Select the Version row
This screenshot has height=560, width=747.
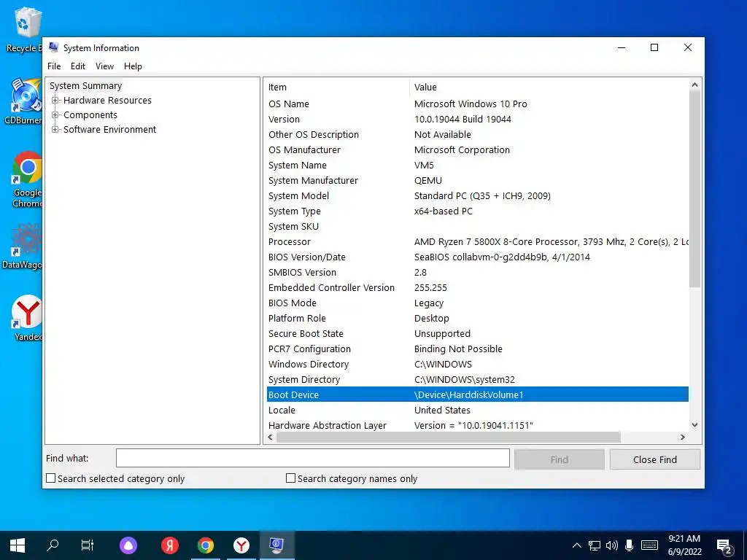pos(477,119)
